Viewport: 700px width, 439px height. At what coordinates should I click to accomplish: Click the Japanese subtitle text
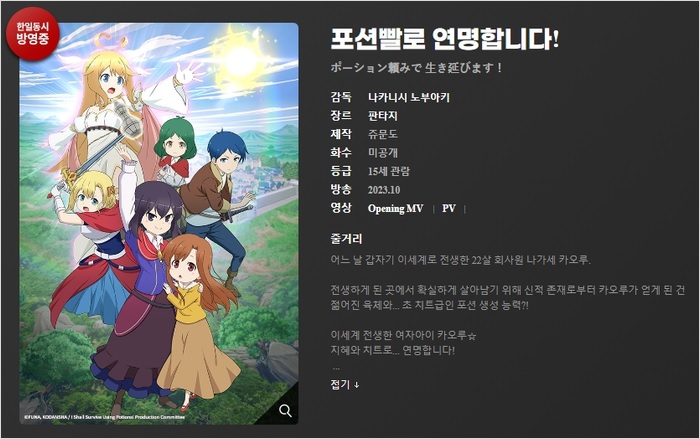point(416,68)
